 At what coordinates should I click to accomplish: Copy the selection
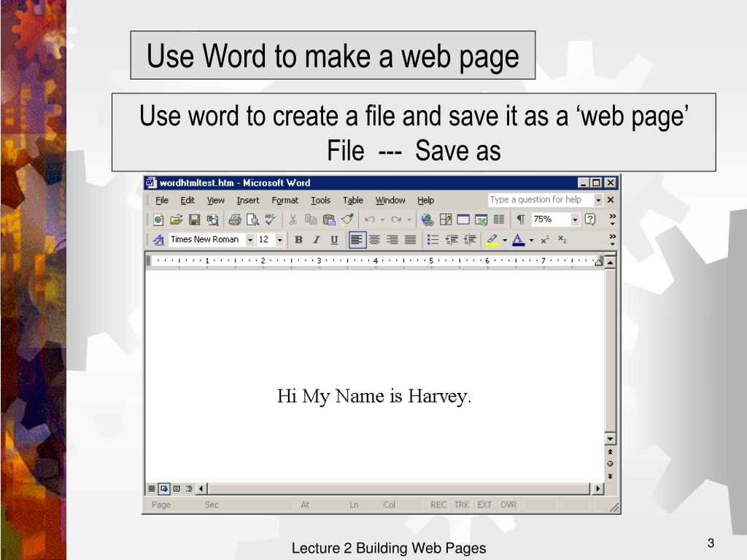tap(311, 219)
